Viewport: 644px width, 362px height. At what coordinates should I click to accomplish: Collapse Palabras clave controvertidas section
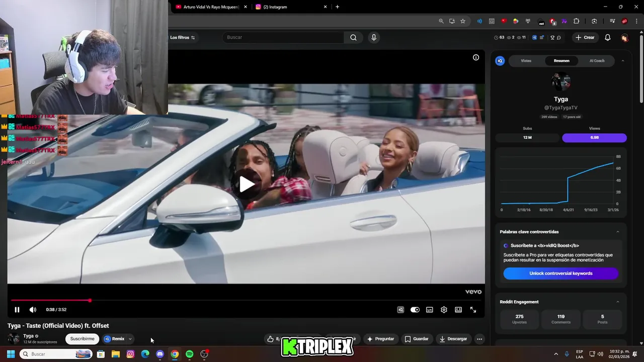pyautogui.click(x=618, y=232)
